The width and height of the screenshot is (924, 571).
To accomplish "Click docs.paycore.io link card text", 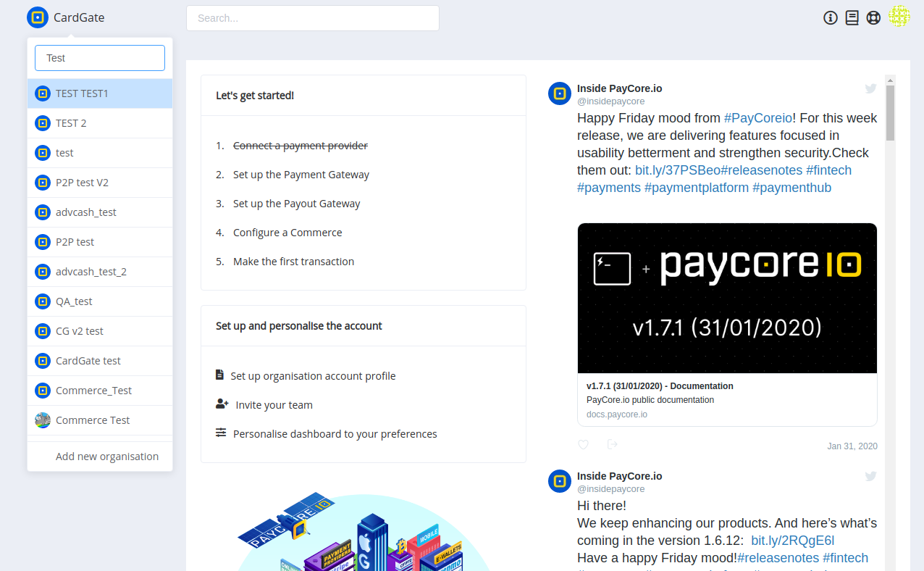I will [x=617, y=414].
